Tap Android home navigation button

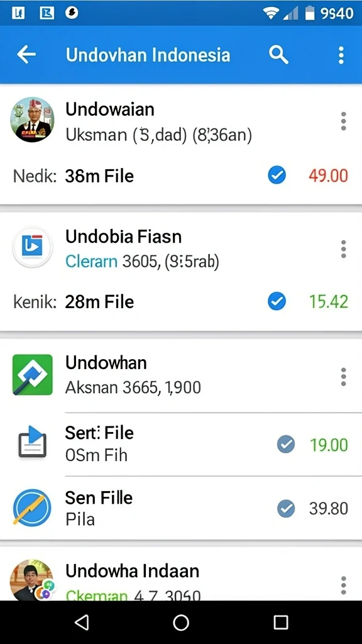click(181, 622)
